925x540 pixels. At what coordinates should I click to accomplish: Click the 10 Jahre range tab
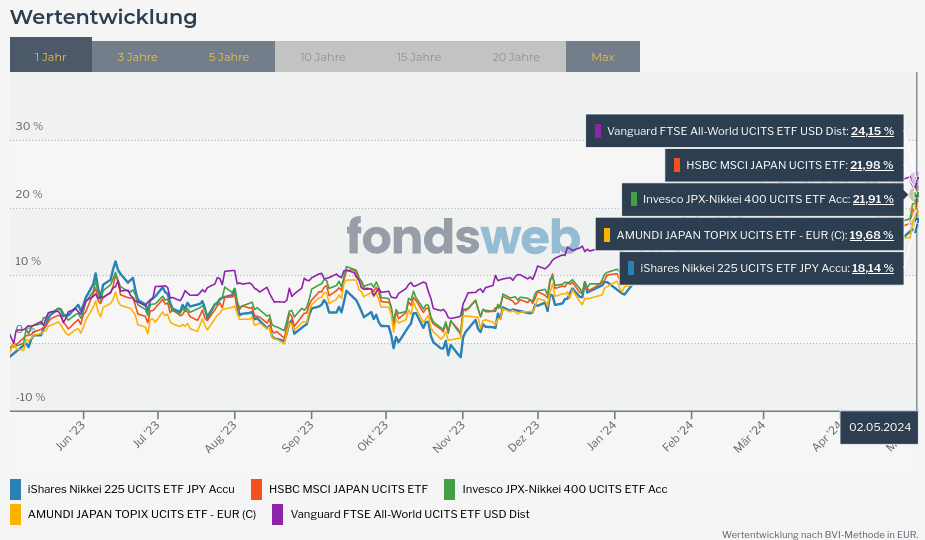pyautogui.click(x=323, y=57)
